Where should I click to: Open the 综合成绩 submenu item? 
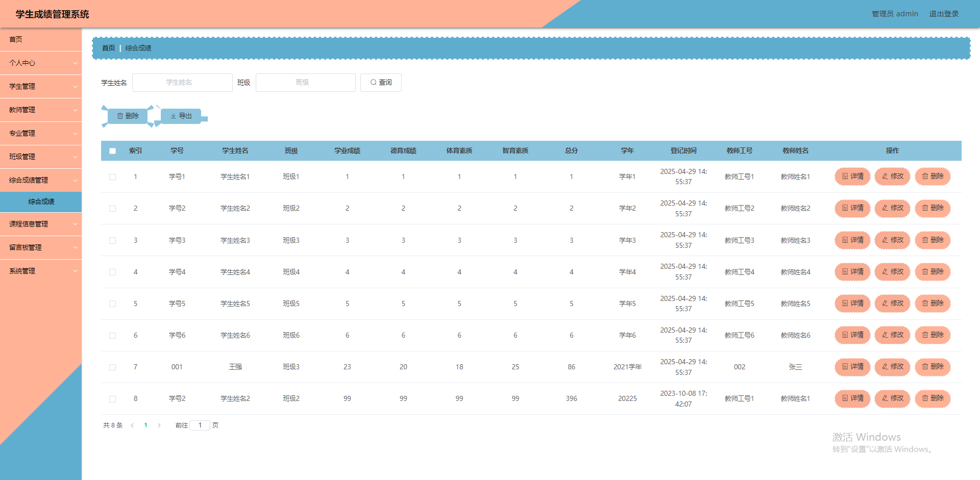41,201
